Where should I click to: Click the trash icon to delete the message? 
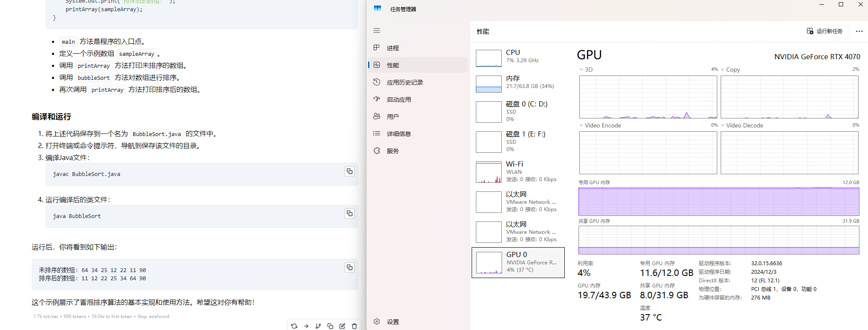click(354, 326)
